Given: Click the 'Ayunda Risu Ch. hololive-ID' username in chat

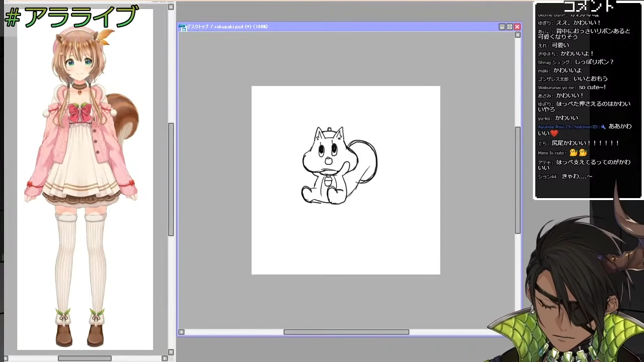Looking at the screenshot, I should 569,127.
